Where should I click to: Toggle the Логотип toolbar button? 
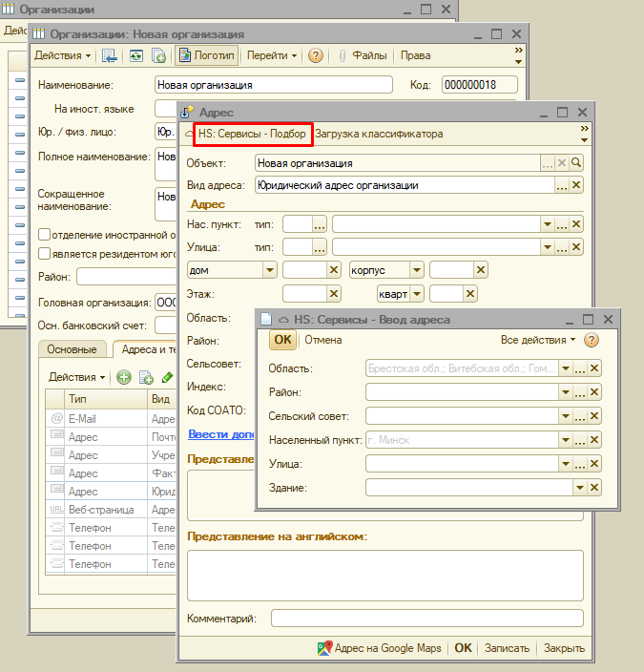[x=206, y=55]
